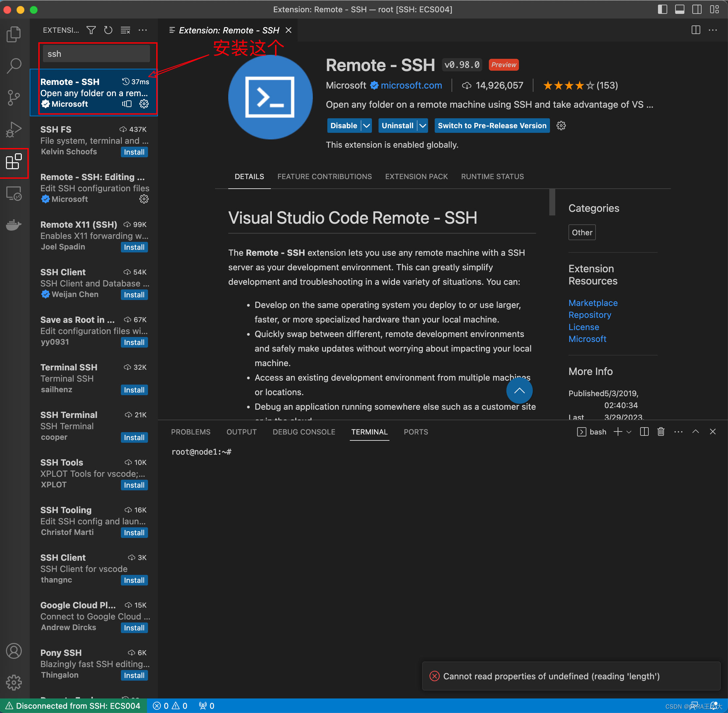This screenshot has height=713, width=728.
Task: Open Accounts menu icon
Action: point(14,651)
